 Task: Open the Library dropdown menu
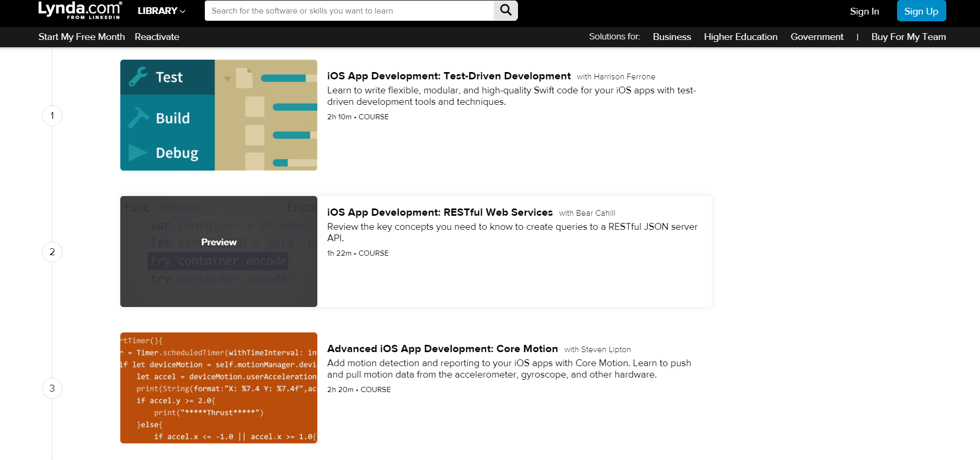(161, 11)
